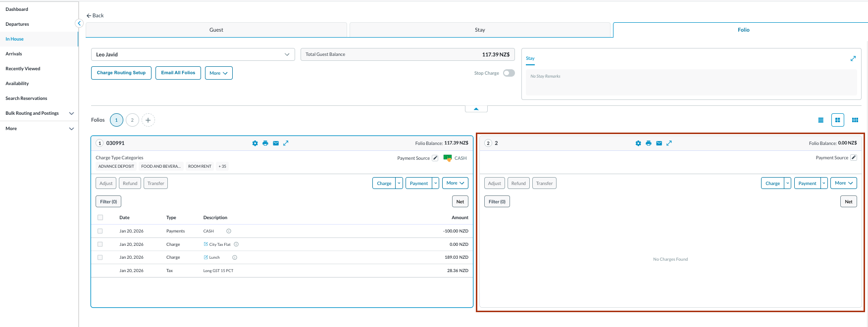Open Charge dropdown arrow in folio 2
The image size is (868, 327).
point(787,184)
